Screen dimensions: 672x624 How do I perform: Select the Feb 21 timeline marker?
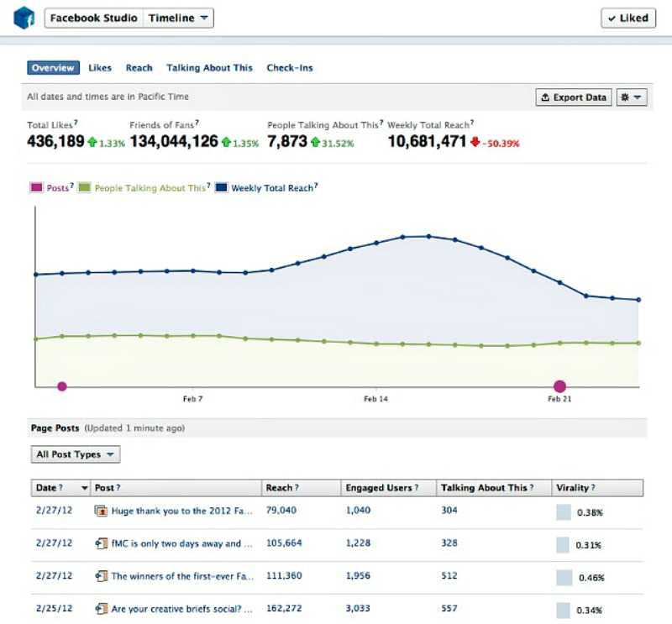pos(559,385)
